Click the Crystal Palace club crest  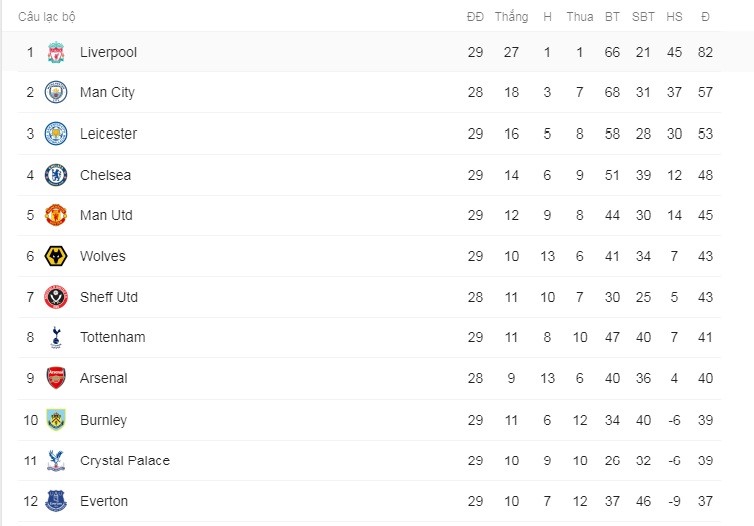point(56,461)
